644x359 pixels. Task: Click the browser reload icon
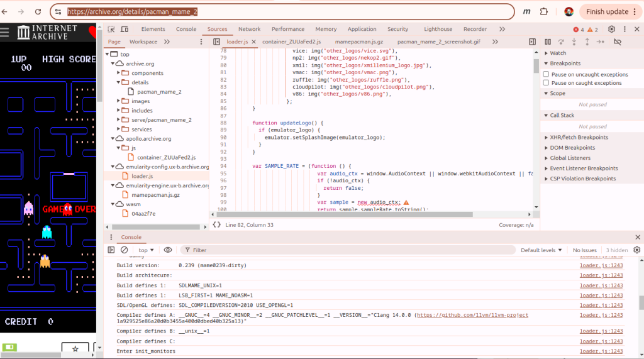(x=38, y=11)
